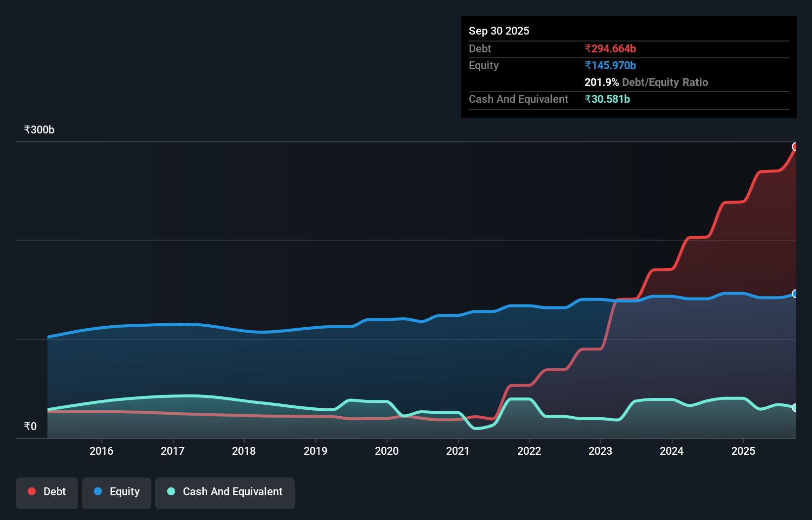Click the rupee Debt value ₹294.664b in tooltip
The width and height of the screenshot is (812, 520).
(x=610, y=48)
